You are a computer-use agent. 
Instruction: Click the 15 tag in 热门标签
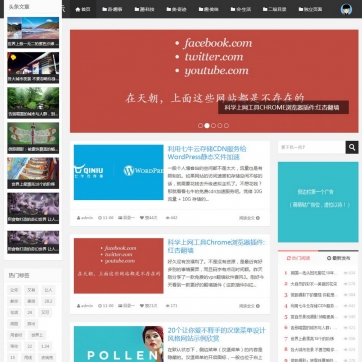coord(13,357)
